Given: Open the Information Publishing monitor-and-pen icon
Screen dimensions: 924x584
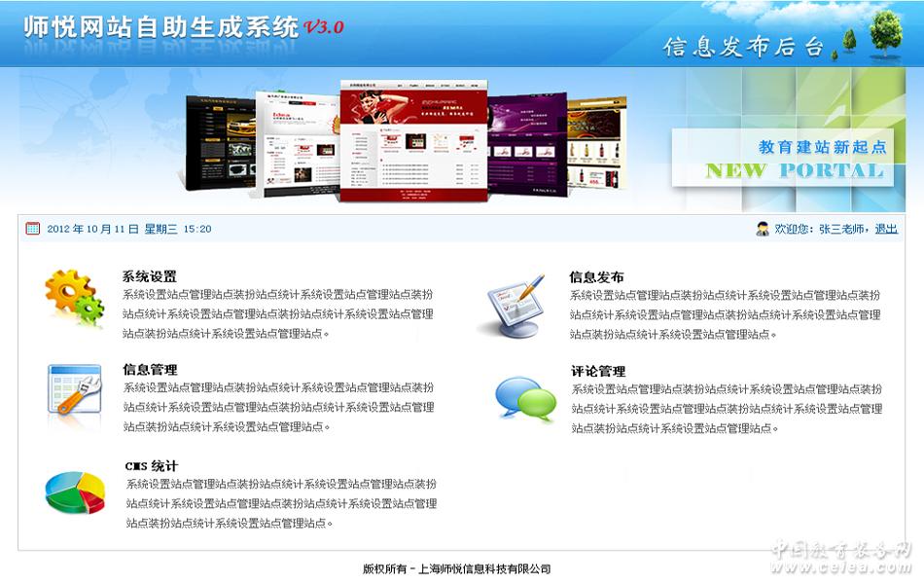Looking at the screenshot, I should (x=515, y=307).
